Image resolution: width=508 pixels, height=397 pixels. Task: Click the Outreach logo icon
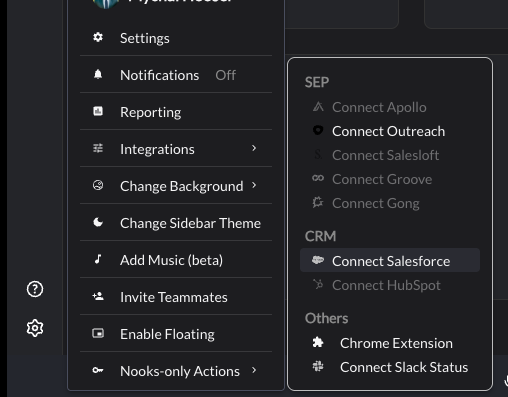click(x=318, y=130)
